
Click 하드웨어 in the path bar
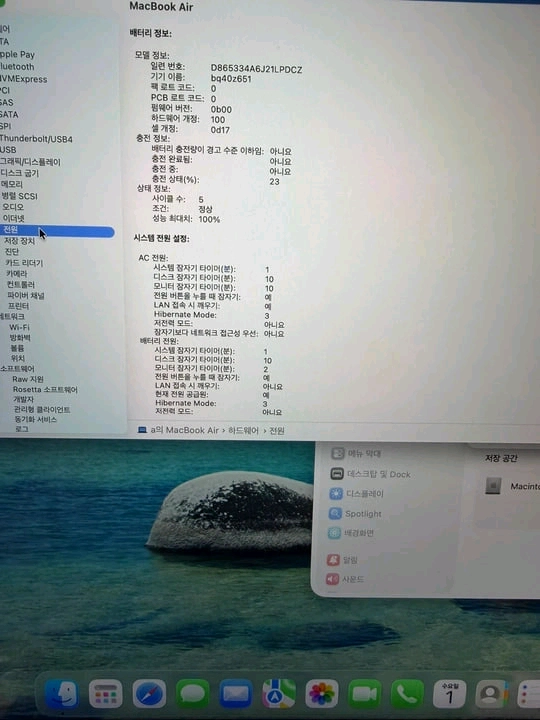[243, 431]
